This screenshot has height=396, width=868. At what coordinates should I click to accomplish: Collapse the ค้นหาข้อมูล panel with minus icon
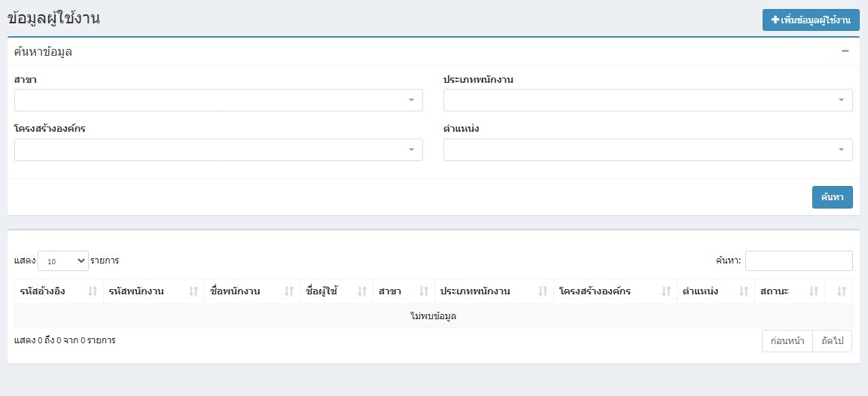pos(845,51)
